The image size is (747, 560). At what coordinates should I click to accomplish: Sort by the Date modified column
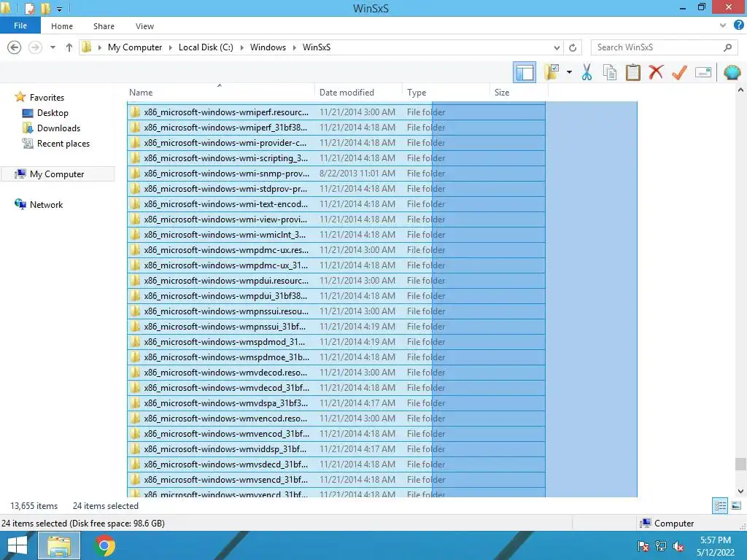tap(358, 93)
